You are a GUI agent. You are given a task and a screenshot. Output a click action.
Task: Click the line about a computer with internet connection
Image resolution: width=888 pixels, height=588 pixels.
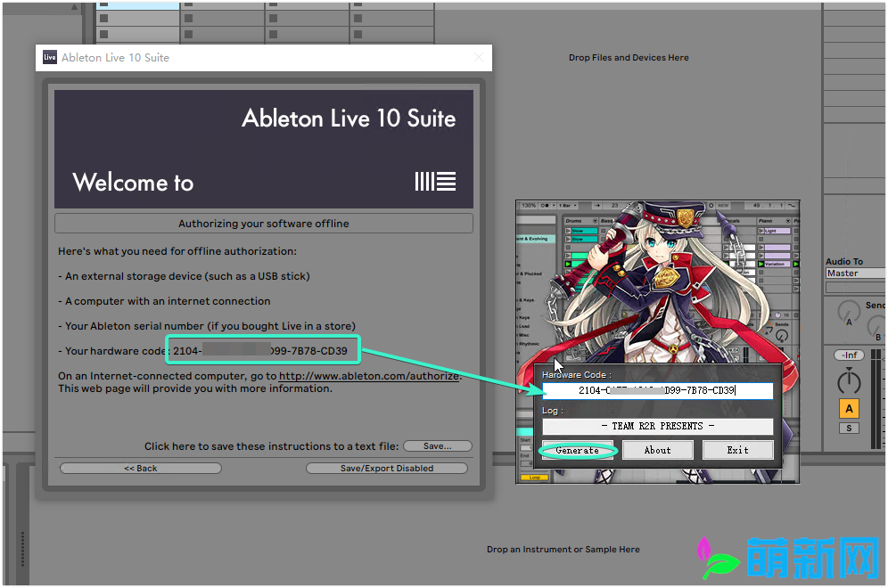point(164,301)
